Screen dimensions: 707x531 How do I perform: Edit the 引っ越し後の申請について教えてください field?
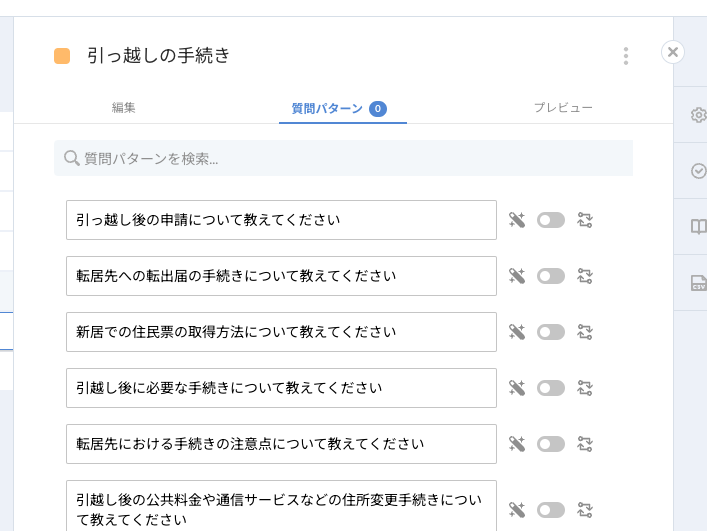(x=281, y=220)
